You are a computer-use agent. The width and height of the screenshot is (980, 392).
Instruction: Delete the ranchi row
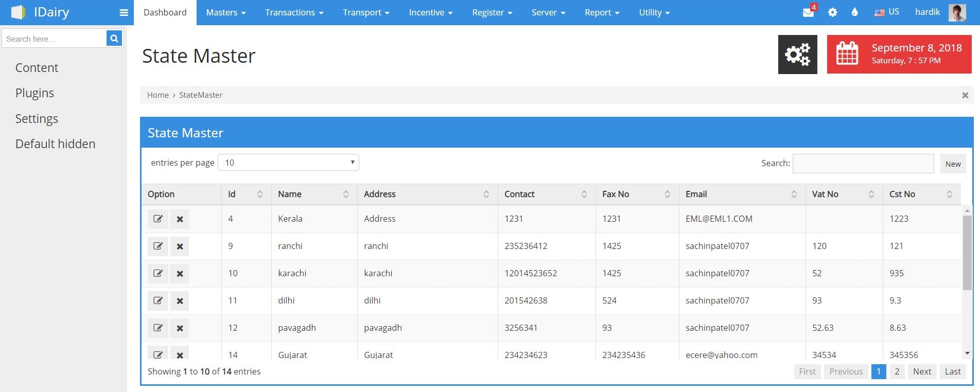(x=180, y=246)
